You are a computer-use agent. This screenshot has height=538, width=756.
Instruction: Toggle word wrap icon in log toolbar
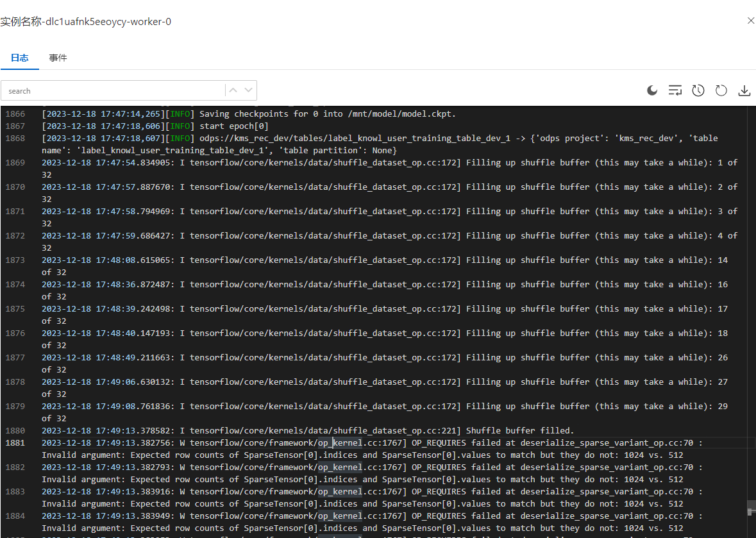pyautogui.click(x=675, y=90)
